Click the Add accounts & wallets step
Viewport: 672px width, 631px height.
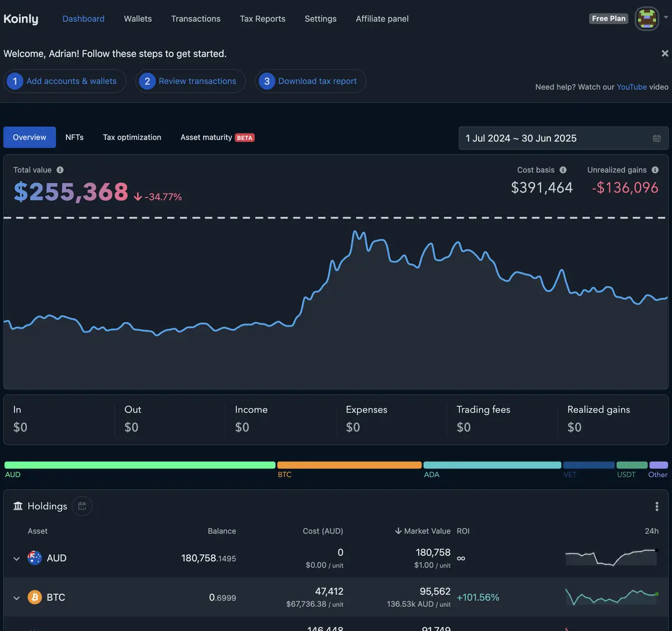tap(65, 81)
